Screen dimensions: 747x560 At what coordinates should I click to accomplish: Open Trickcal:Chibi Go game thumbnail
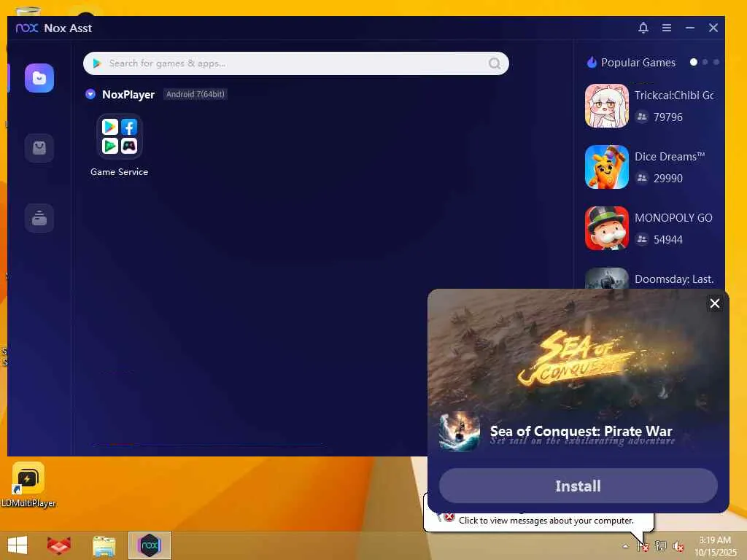(607, 106)
